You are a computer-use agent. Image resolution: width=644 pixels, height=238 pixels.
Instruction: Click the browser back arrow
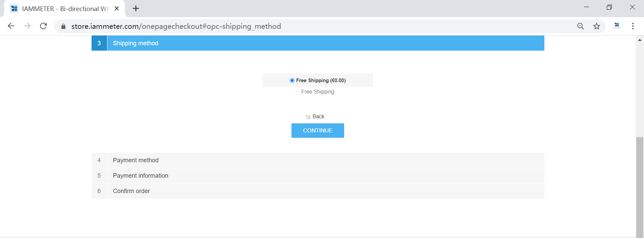tap(11, 26)
